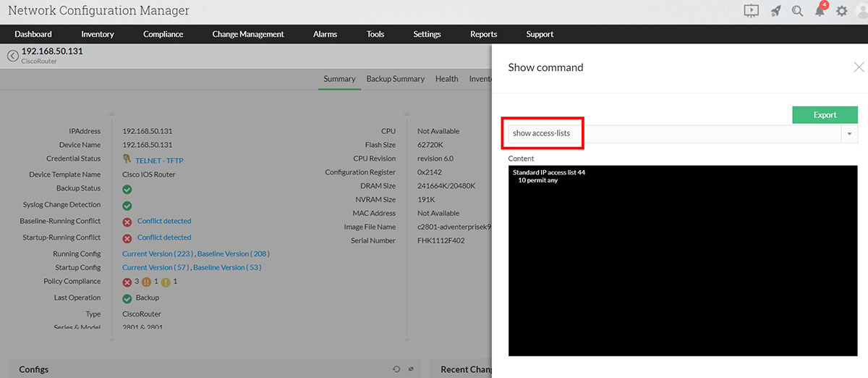Click the show access-lists command field
Screen dimensions: 868x378
[674, 134]
